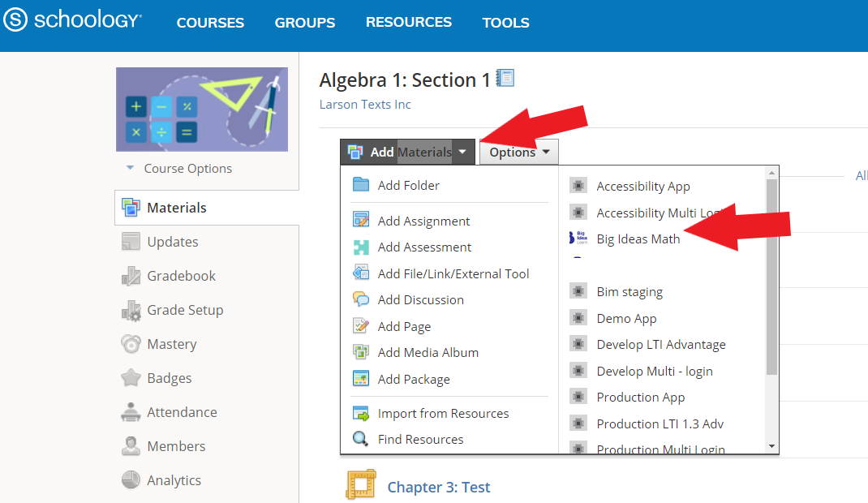Click the Add Discussion speech bubble icon
Screen dimensions: 868x503
tap(361, 299)
